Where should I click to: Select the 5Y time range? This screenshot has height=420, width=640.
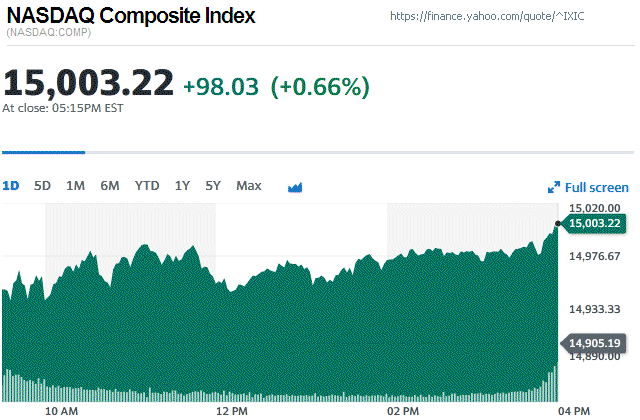coord(213,185)
